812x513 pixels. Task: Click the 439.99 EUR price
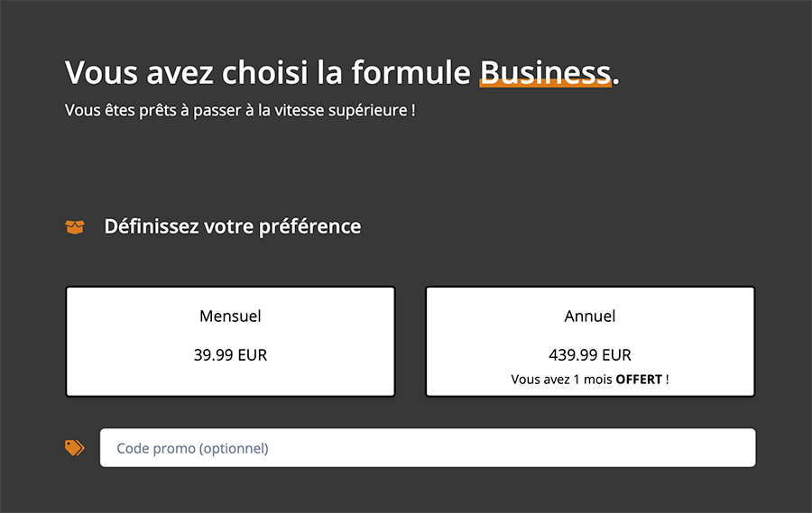(x=590, y=355)
